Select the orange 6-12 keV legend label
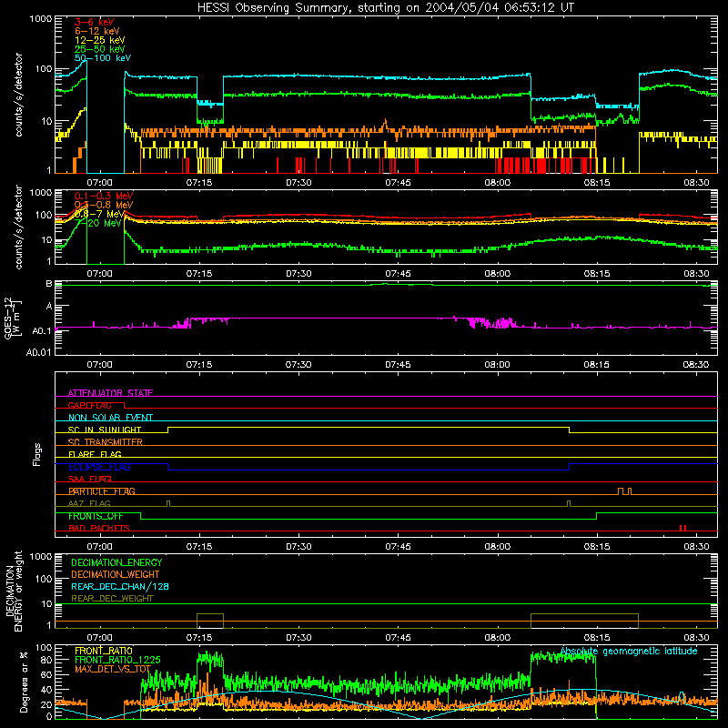This screenshot has width=728, height=728. tap(97, 31)
